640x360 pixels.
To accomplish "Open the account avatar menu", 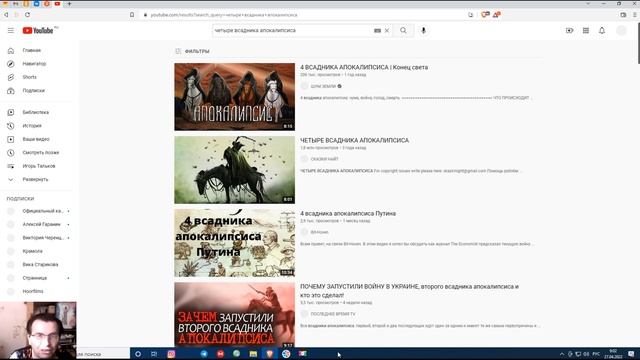I will (x=621, y=31).
